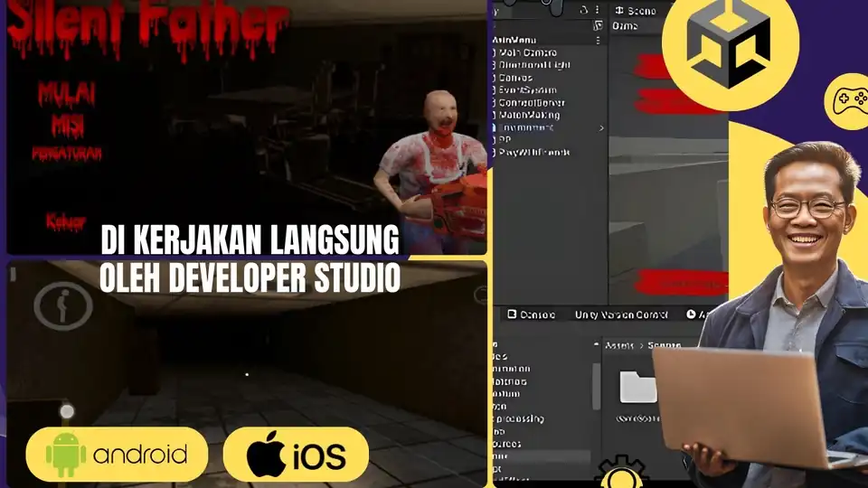Select Canvas object in Hierarchy
Screen dimensions: 868x488
pyautogui.click(x=515, y=78)
